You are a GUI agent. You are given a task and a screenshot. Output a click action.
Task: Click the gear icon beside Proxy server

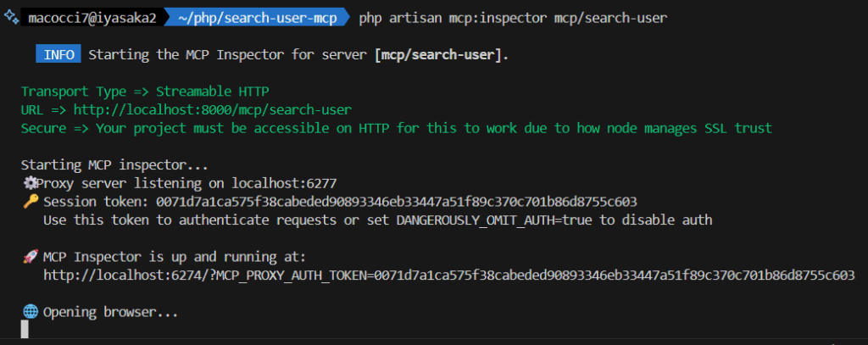tap(31, 183)
